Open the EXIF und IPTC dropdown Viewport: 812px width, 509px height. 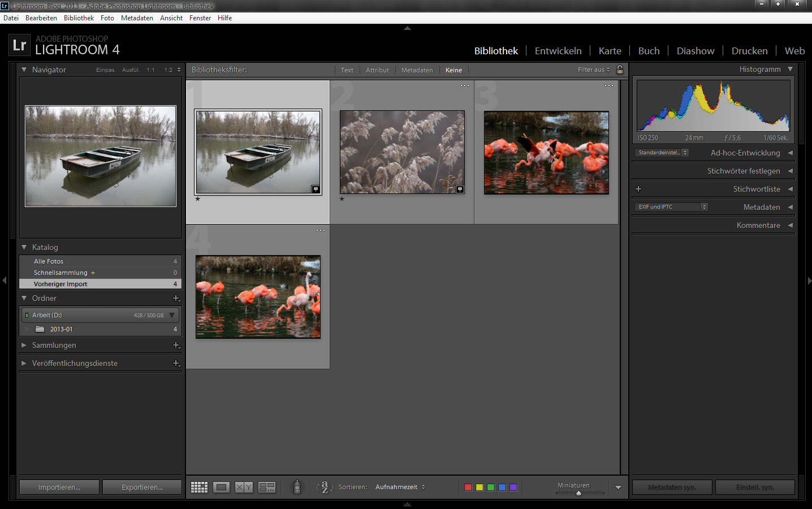tap(671, 207)
